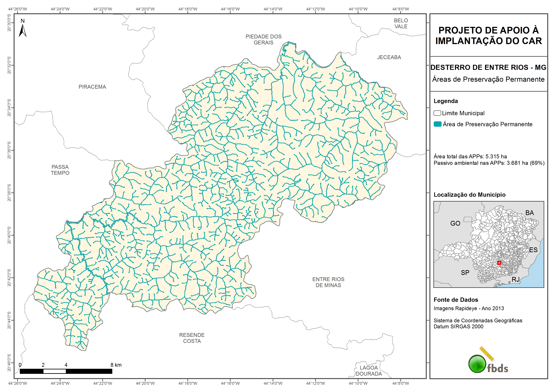555x392 pixels.
Task: Click the DESTERRO DE ENTRE RIOS - MG heading
Action: (x=488, y=67)
